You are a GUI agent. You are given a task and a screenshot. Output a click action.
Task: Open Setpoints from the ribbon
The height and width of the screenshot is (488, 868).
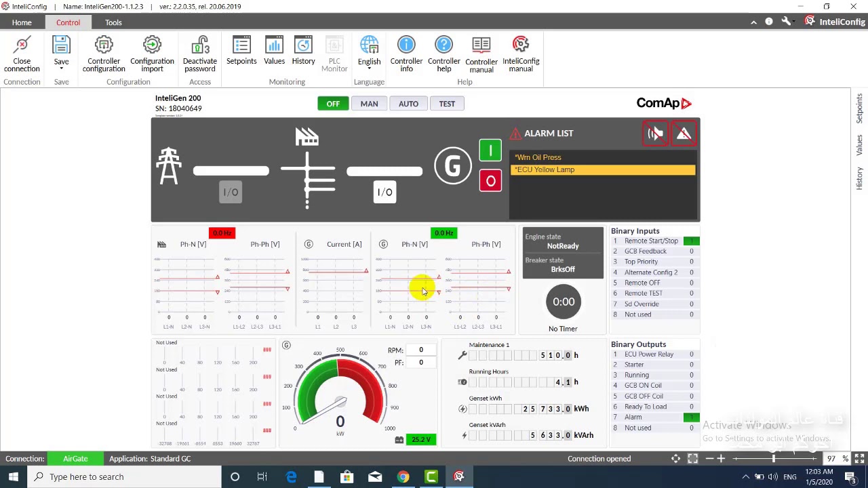coord(241,50)
